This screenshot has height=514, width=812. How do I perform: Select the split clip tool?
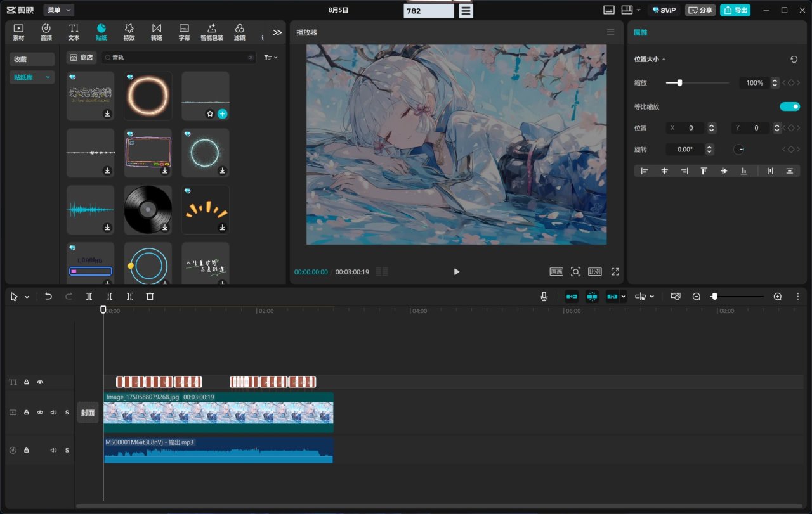point(89,296)
